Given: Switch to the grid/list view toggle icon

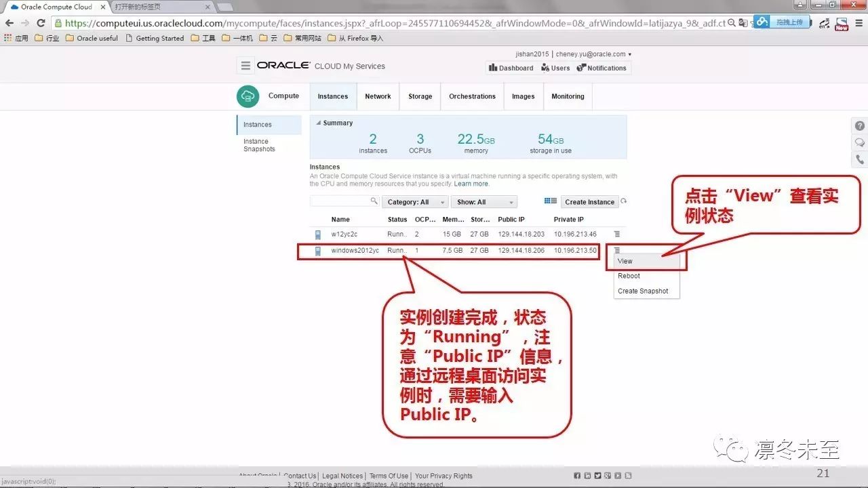Looking at the screenshot, I should pos(551,201).
